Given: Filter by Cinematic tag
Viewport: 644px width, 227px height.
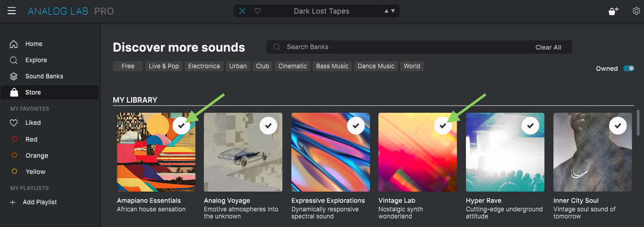Looking at the screenshot, I should pos(293,66).
